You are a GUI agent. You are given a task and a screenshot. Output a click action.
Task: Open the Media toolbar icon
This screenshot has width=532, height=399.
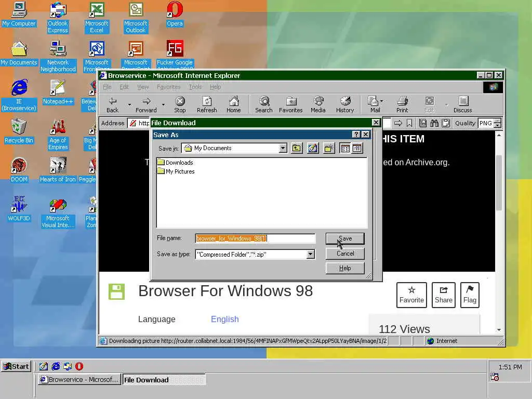pyautogui.click(x=318, y=104)
